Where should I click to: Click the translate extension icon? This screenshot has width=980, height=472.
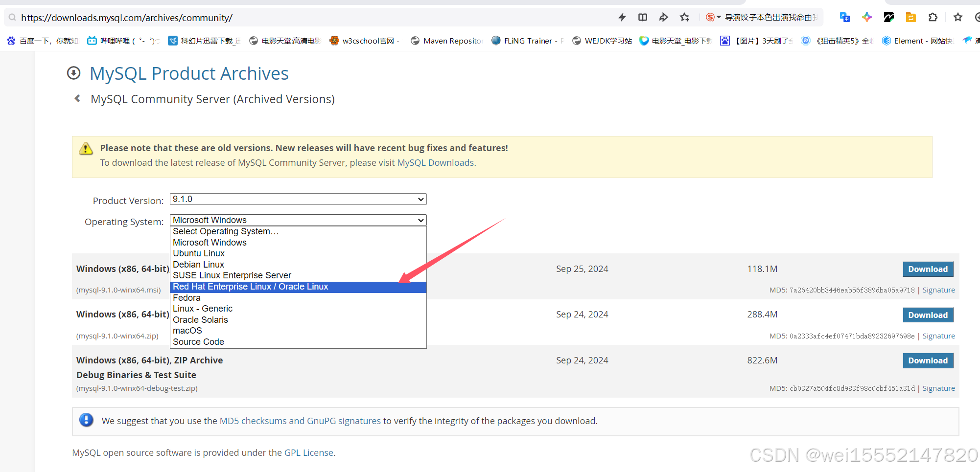844,18
